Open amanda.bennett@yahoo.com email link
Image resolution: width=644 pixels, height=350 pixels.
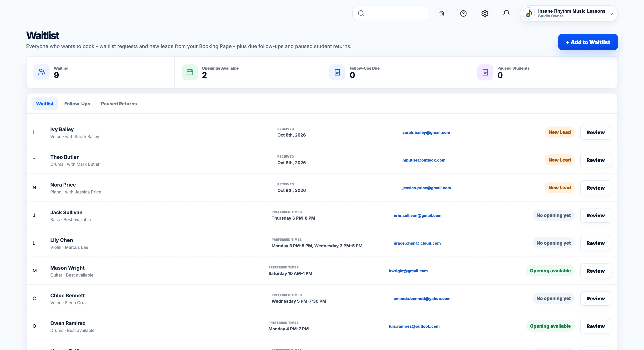coord(422,299)
